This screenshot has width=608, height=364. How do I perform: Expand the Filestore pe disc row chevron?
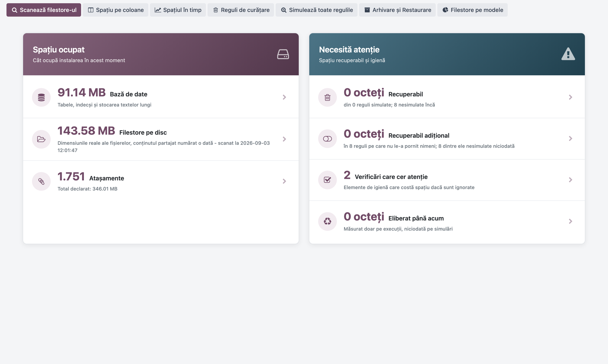coord(284,139)
